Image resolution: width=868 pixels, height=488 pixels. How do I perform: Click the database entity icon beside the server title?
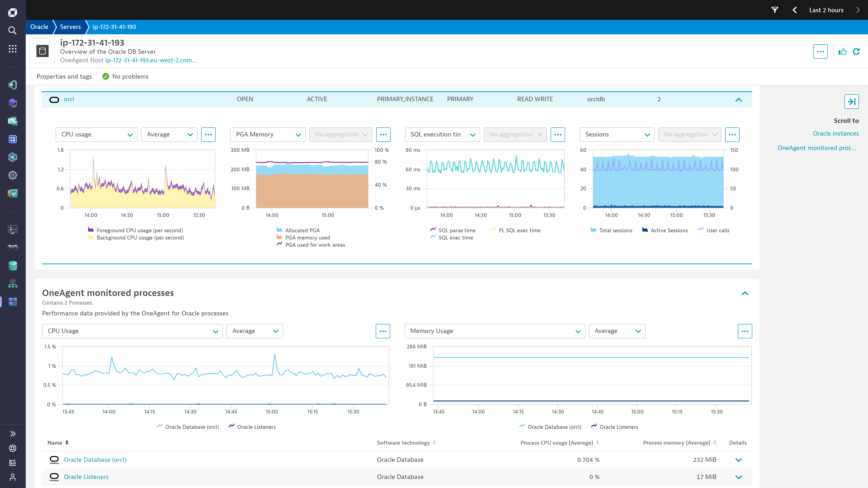[x=42, y=51]
